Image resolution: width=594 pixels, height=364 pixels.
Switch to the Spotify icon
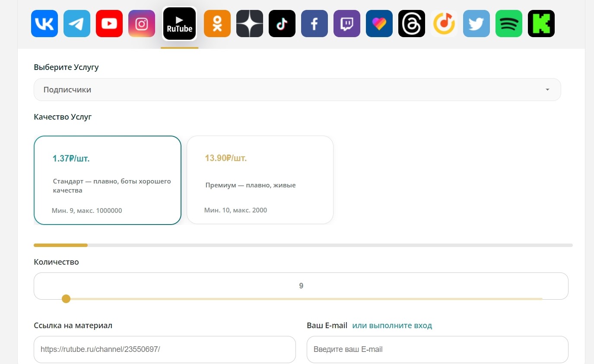[509, 23]
